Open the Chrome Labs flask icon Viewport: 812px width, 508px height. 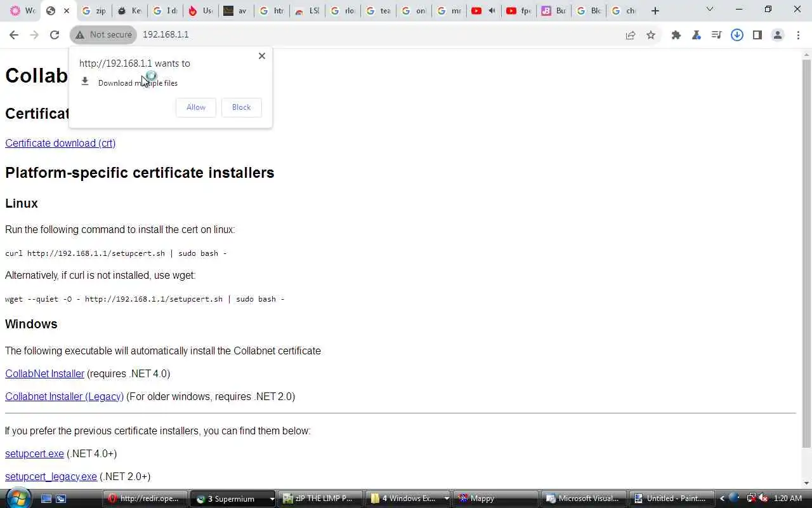[697, 35]
